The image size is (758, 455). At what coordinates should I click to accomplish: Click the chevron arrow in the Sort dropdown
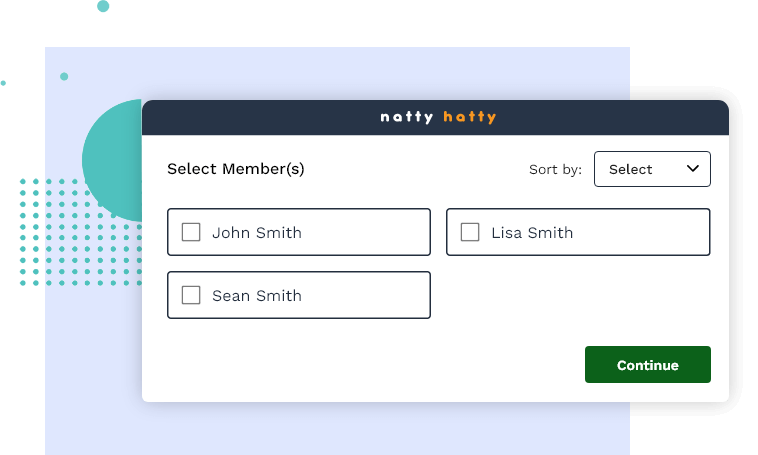coord(693,169)
